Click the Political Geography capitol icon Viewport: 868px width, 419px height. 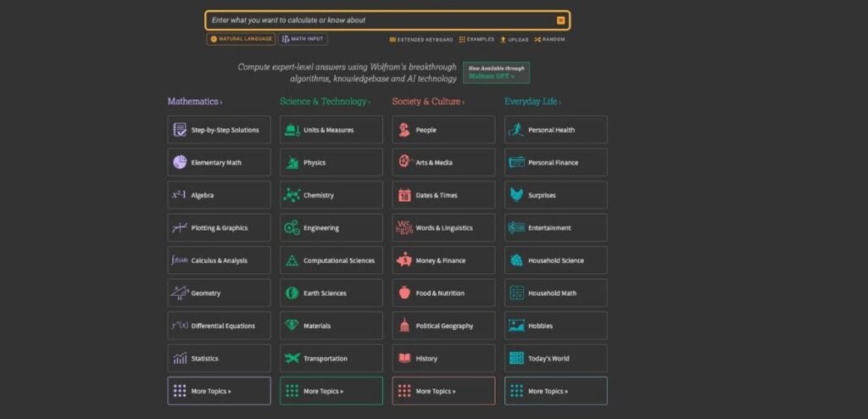click(x=404, y=326)
